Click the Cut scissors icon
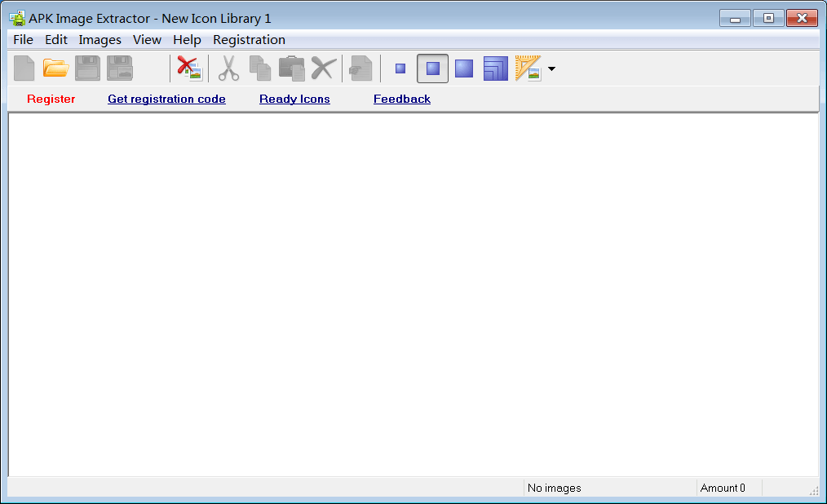The width and height of the screenshot is (827, 504). click(x=228, y=69)
